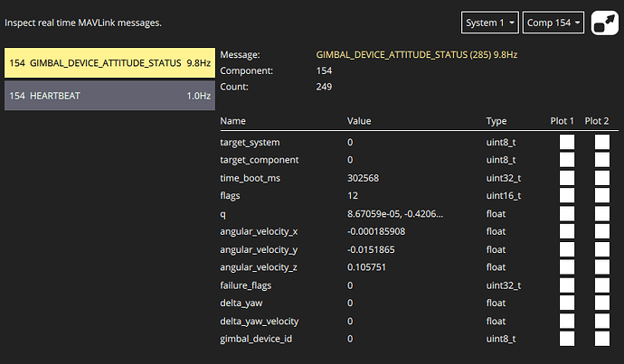This screenshot has height=364, width=624.
Task: Enable Plot 1 for target_component
Action: coord(567,160)
